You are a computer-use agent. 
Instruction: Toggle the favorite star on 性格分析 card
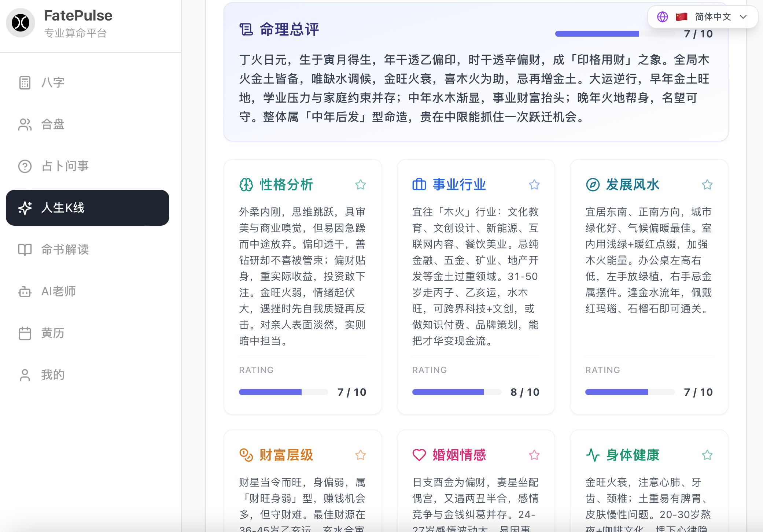click(x=361, y=185)
